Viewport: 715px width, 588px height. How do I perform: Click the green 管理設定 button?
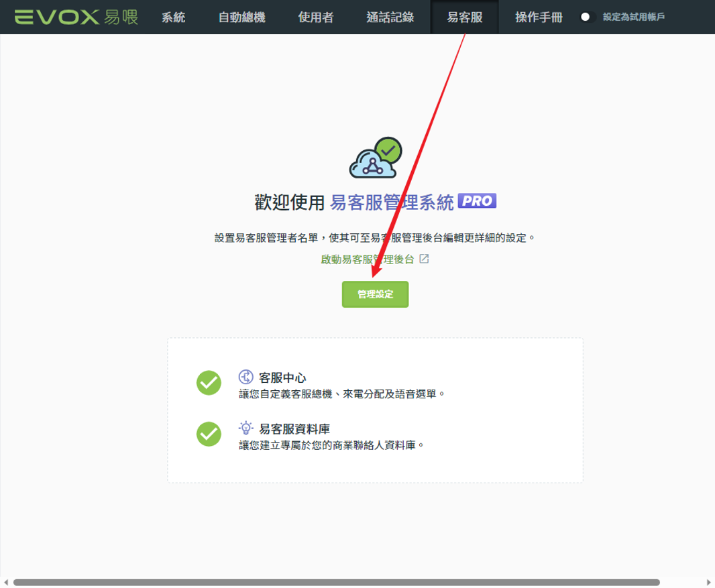tap(376, 294)
